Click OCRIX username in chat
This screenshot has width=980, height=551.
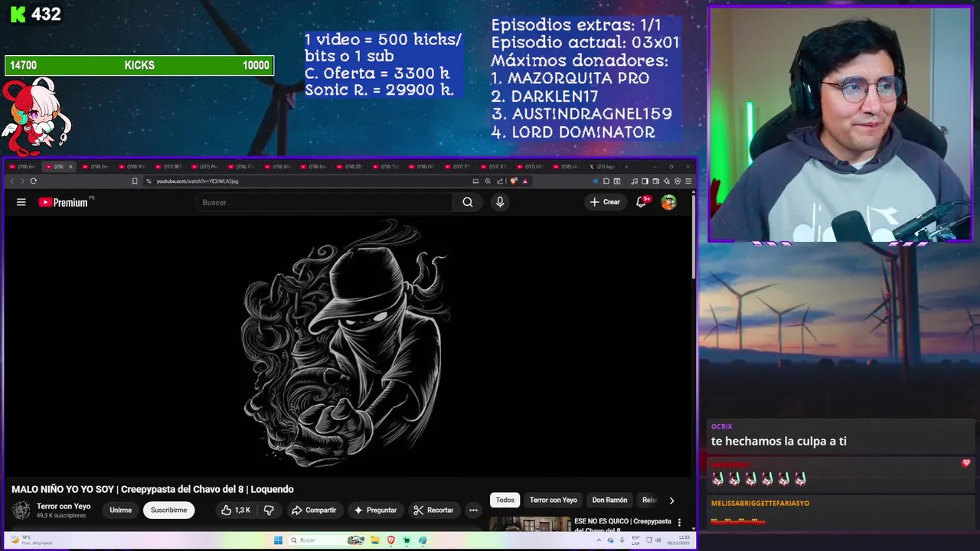pos(721,426)
